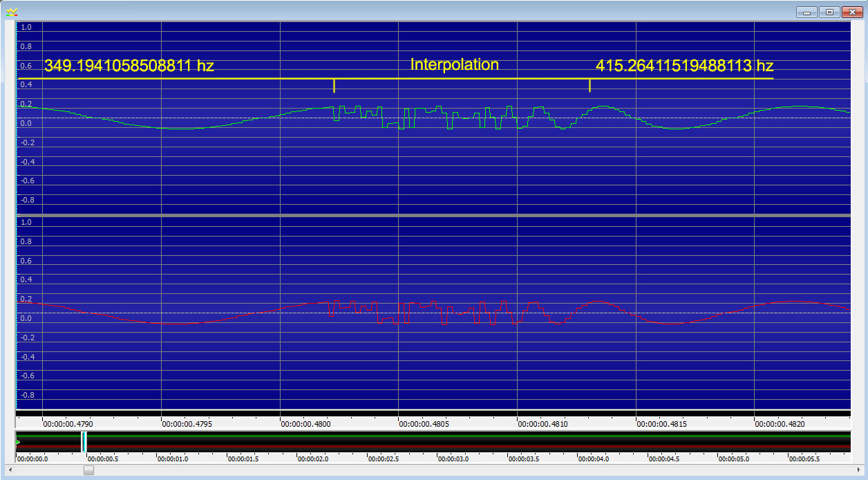Click overview timeline at 00:00:03.0
The image size is (868, 480).
457,459
